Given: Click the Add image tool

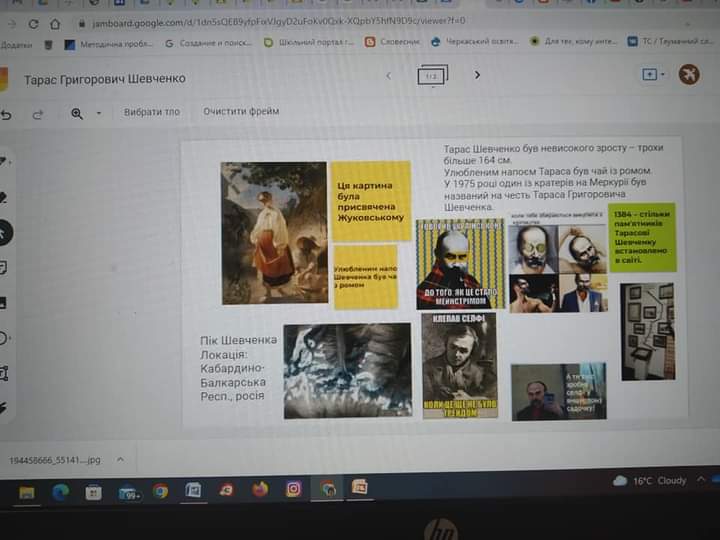Looking at the screenshot, I should (x=4, y=302).
